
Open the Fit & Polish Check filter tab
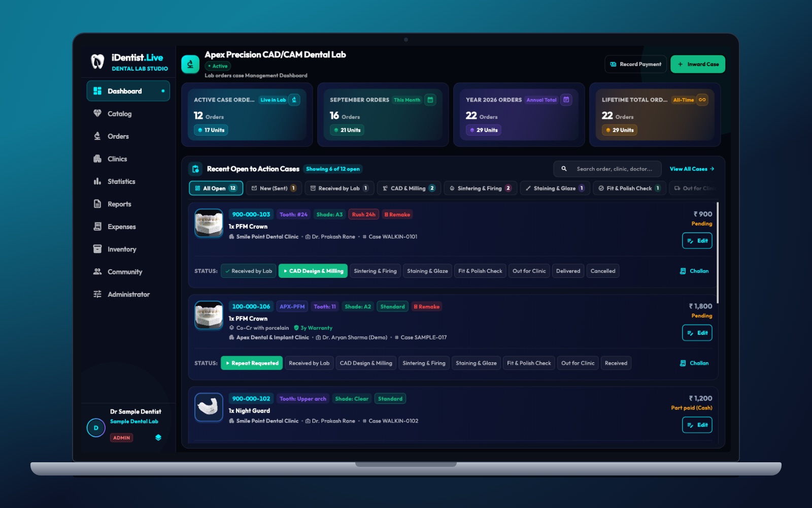(629, 188)
